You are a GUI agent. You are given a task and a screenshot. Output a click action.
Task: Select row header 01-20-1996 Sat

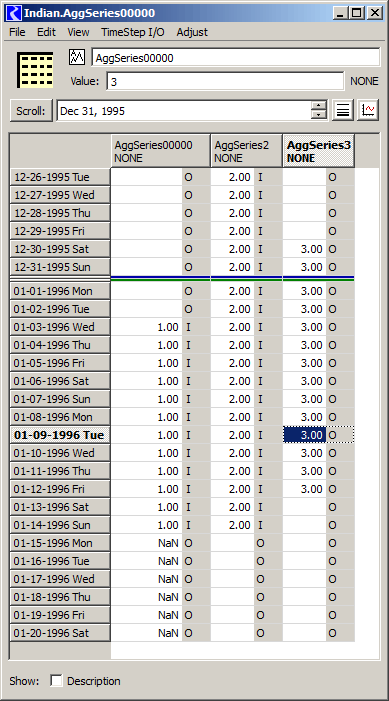pyautogui.click(x=60, y=633)
